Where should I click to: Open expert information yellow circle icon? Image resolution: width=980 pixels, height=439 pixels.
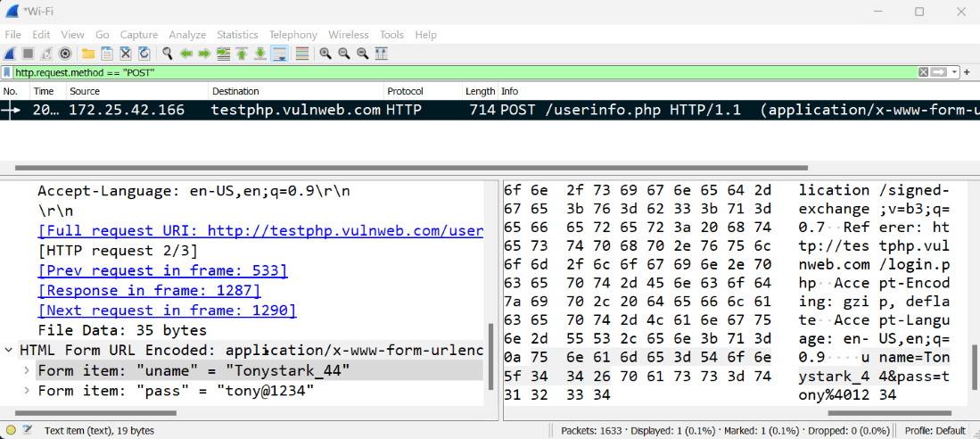pyautogui.click(x=11, y=430)
